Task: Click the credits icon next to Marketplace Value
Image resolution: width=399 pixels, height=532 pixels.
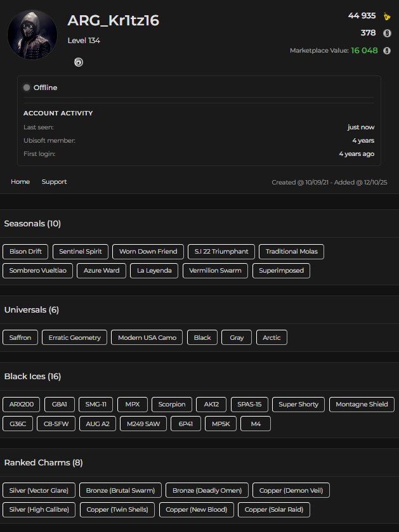Action: point(387,51)
